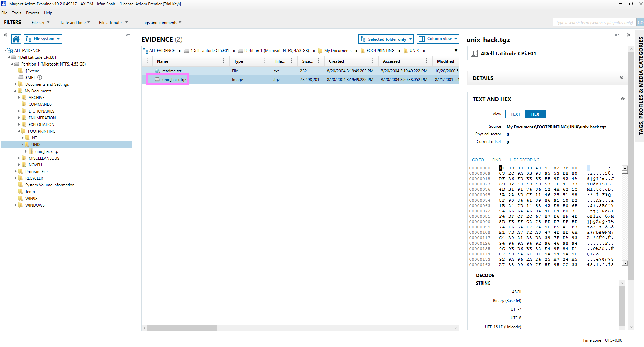This screenshot has height=347, width=644.
Task: Open File extension column options menu
Action: 291,61
